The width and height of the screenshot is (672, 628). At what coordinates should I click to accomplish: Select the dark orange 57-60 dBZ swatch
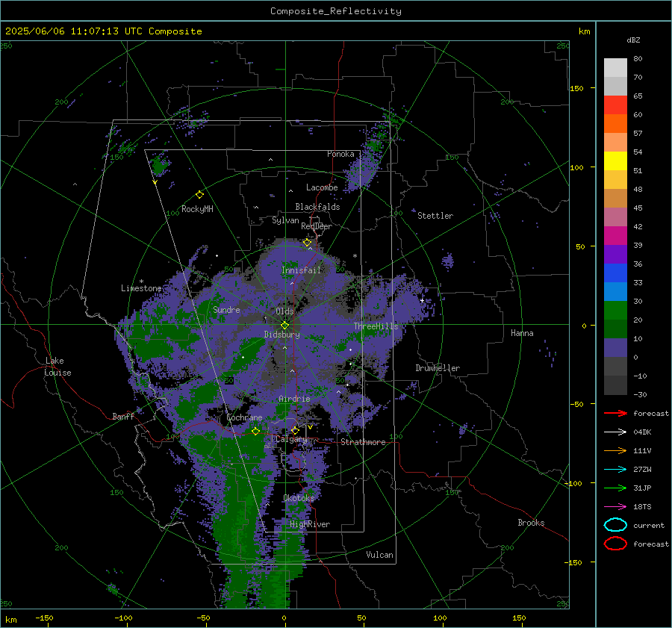(x=615, y=123)
